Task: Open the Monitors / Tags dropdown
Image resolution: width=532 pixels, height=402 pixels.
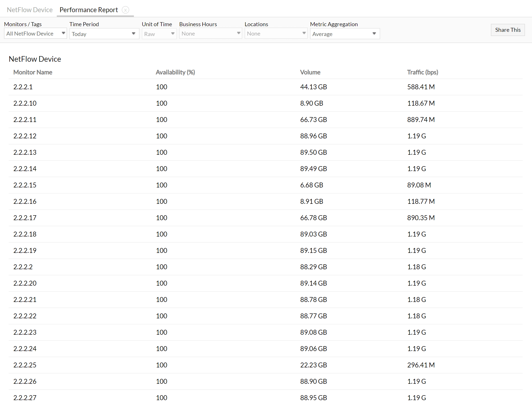Action: click(35, 33)
